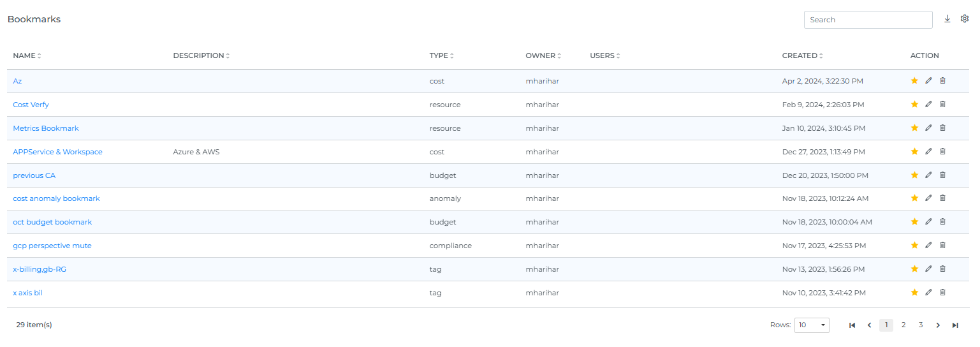This screenshot has height=347, width=980.
Task: Open table settings via the gear icon
Action: pyautogui.click(x=964, y=19)
